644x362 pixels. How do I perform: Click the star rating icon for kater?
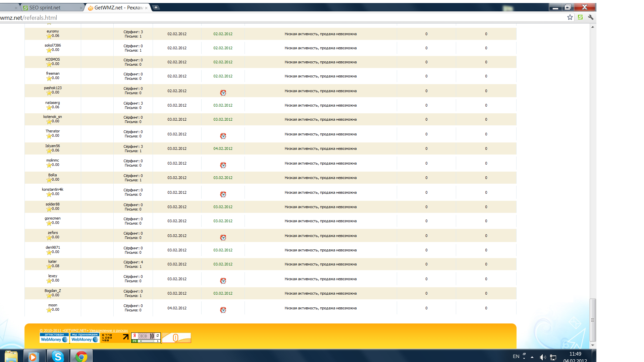(x=49, y=266)
